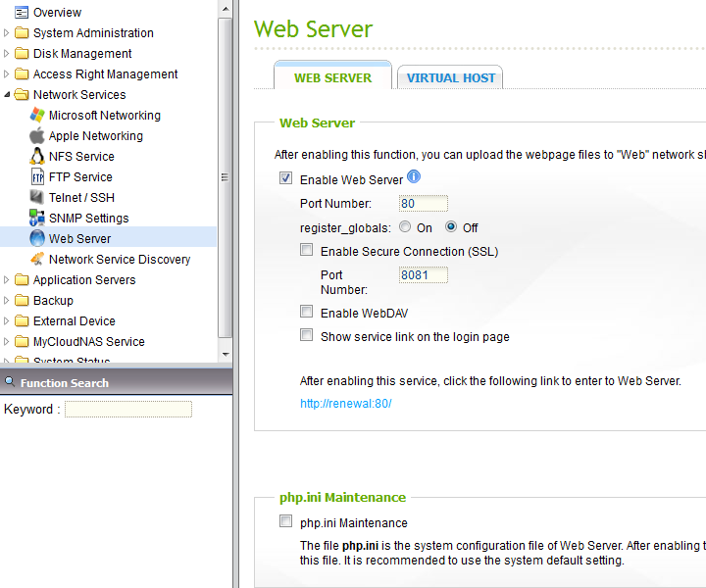This screenshot has height=588, width=706.
Task: Switch to the Virtual Host tab
Action: (x=451, y=78)
